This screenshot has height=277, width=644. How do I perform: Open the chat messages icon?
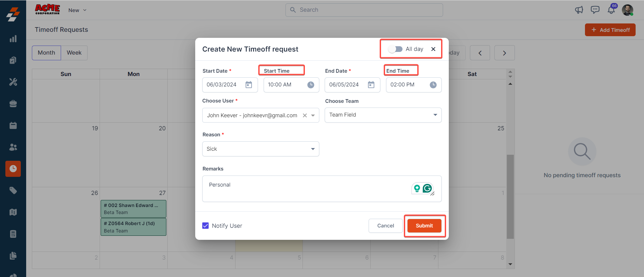pyautogui.click(x=595, y=10)
